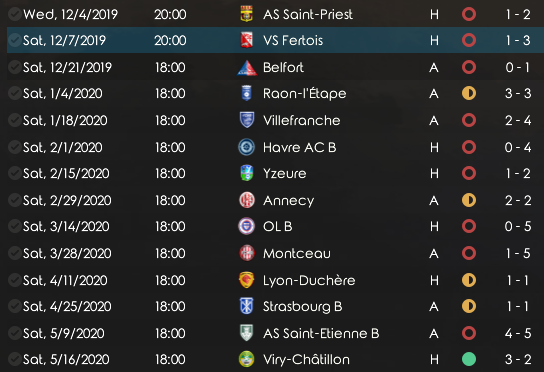Image resolution: width=544 pixels, height=372 pixels.
Task: Open the 0 - 4 score against Havre AC B
Action: tap(518, 147)
